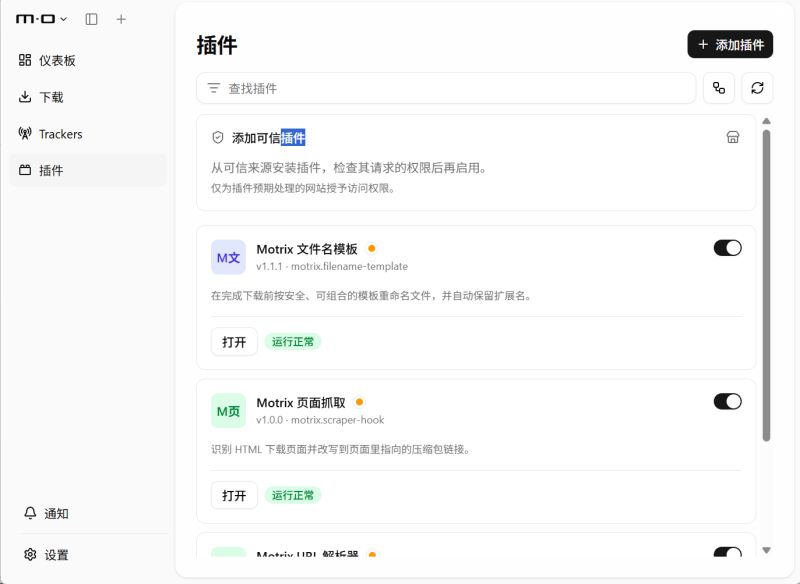Disable the Motrix 文件名模板 plugin toggle
The width and height of the screenshot is (800, 584).
728,248
